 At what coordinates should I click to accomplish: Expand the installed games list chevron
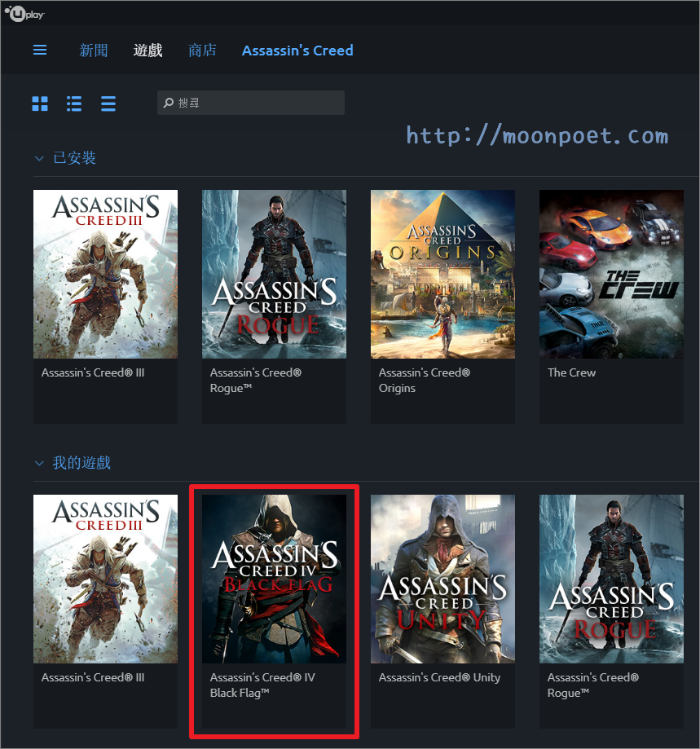[38, 158]
